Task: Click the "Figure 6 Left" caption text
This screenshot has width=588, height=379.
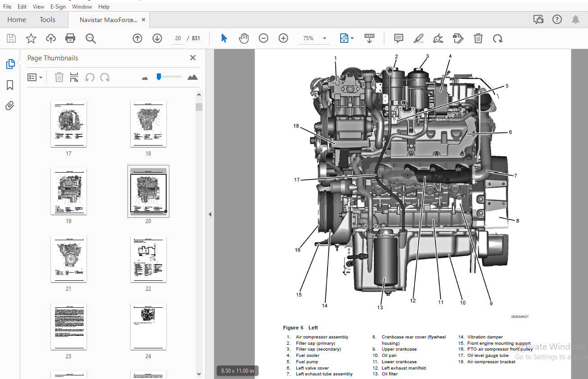Action: [x=301, y=328]
